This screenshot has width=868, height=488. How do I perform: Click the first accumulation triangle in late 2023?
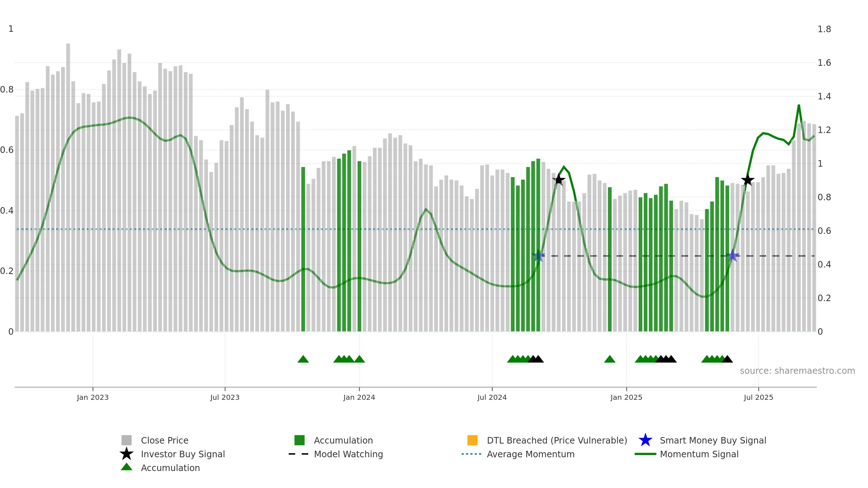(303, 359)
